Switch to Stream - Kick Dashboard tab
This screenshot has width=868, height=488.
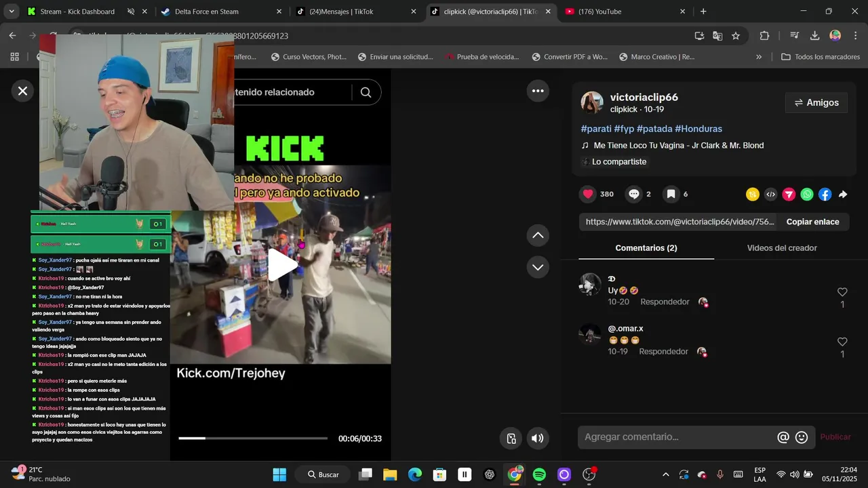pyautogui.click(x=86, y=12)
